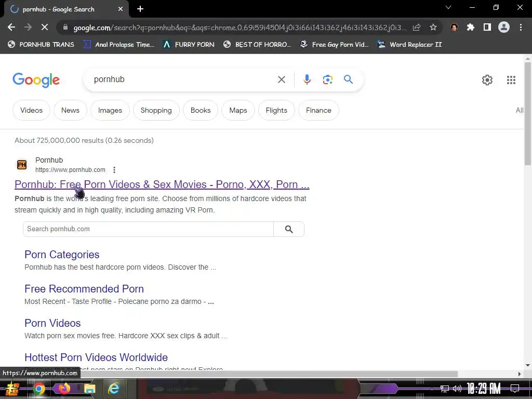Open the Chrome profile avatar
This screenshot has width=532, height=399.
[x=504, y=27]
